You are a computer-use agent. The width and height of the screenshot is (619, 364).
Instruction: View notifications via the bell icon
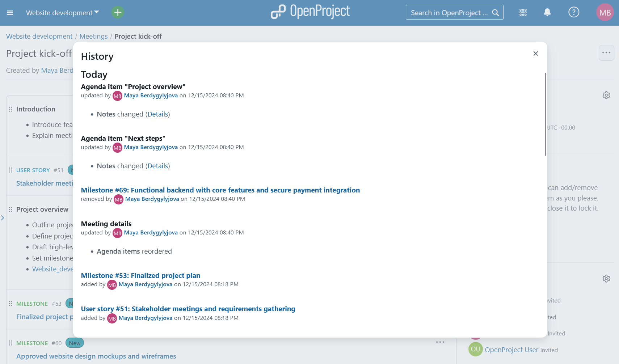point(547,12)
